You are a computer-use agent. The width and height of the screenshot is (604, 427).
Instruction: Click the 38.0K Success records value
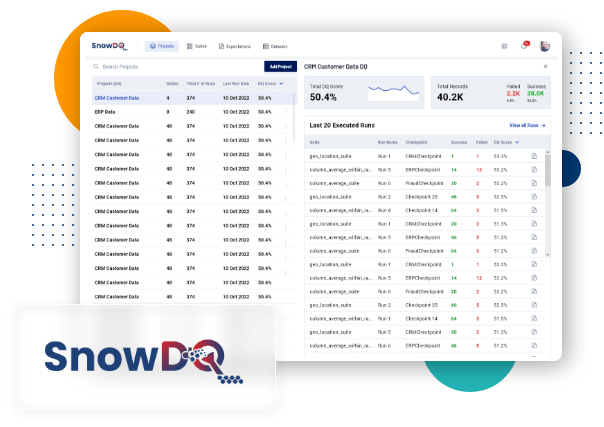pos(535,94)
